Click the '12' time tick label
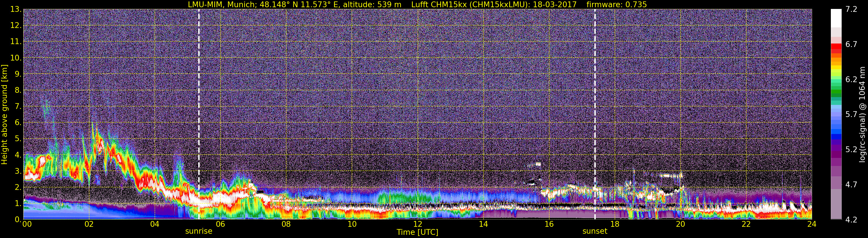Image resolution: width=868 pixels, height=238 pixels. pyautogui.click(x=417, y=224)
